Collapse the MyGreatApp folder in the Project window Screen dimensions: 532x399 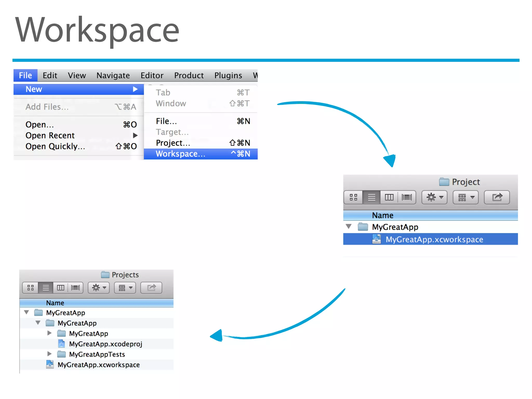pyautogui.click(x=349, y=227)
